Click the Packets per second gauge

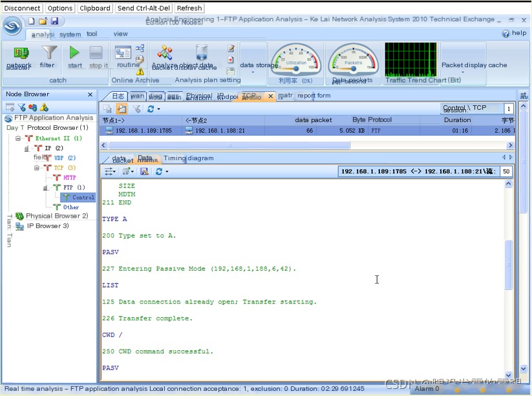[353, 59]
